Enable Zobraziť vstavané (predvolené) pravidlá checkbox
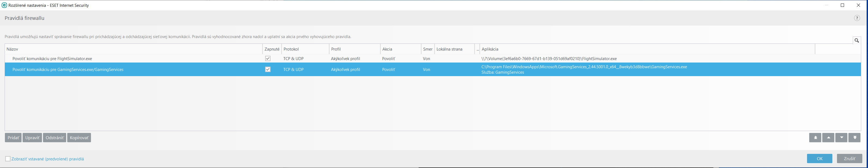The width and height of the screenshot is (868, 168). (x=8, y=159)
